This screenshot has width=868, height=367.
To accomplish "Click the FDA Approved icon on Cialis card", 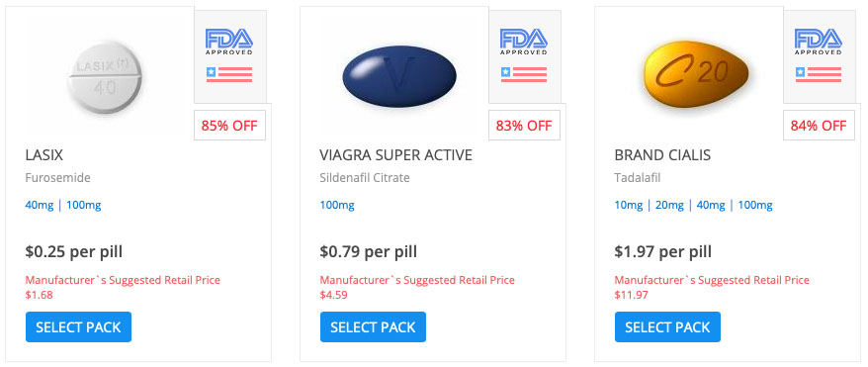I will 819,42.
